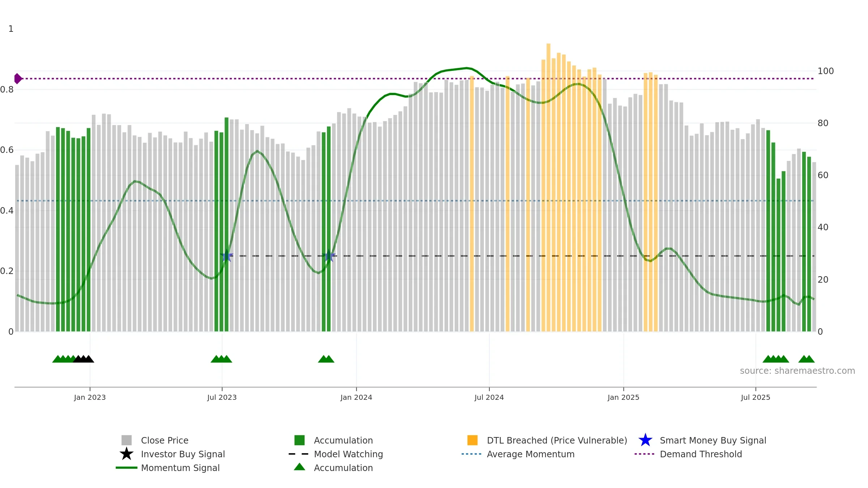Image resolution: width=868 pixels, height=488 pixels.
Task: Click the blue star marker near Jul 2023
Action: [227, 256]
